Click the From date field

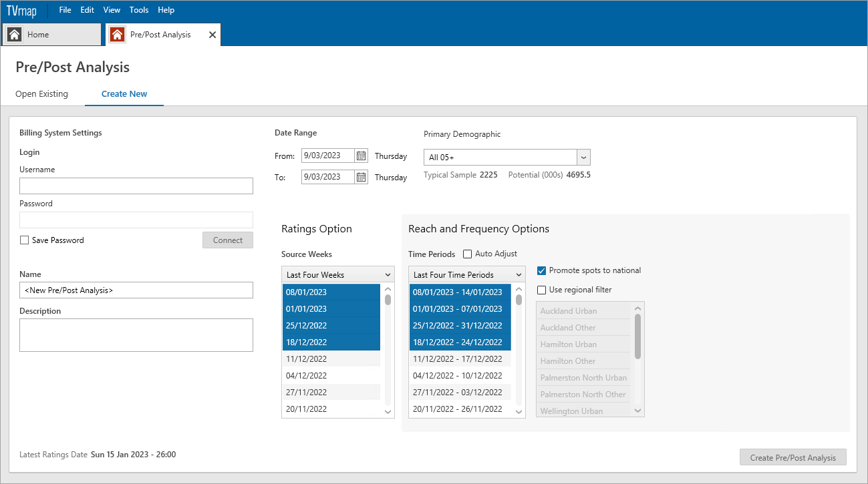click(x=328, y=156)
